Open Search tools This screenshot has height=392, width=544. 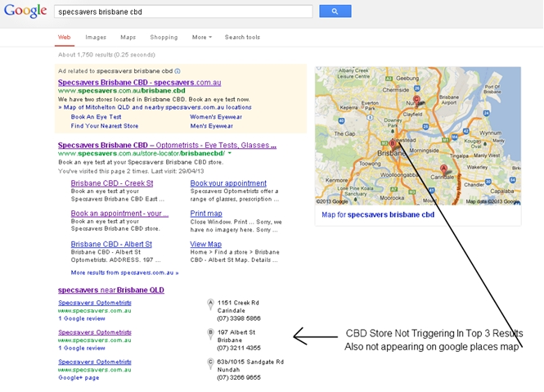click(x=242, y=37)
